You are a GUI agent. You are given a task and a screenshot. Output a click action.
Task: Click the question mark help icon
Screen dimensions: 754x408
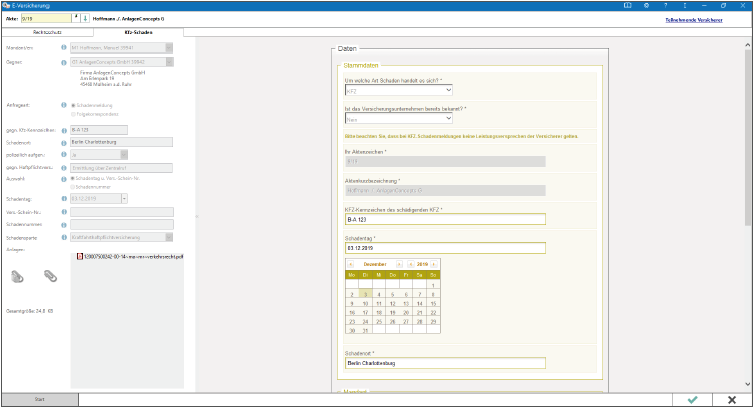point(666,5)
